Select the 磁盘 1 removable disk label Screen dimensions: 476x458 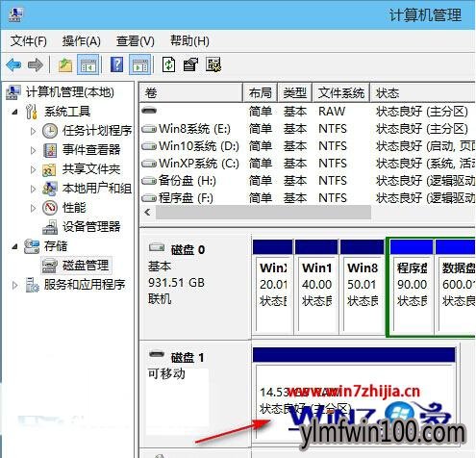tap(188, 357)
